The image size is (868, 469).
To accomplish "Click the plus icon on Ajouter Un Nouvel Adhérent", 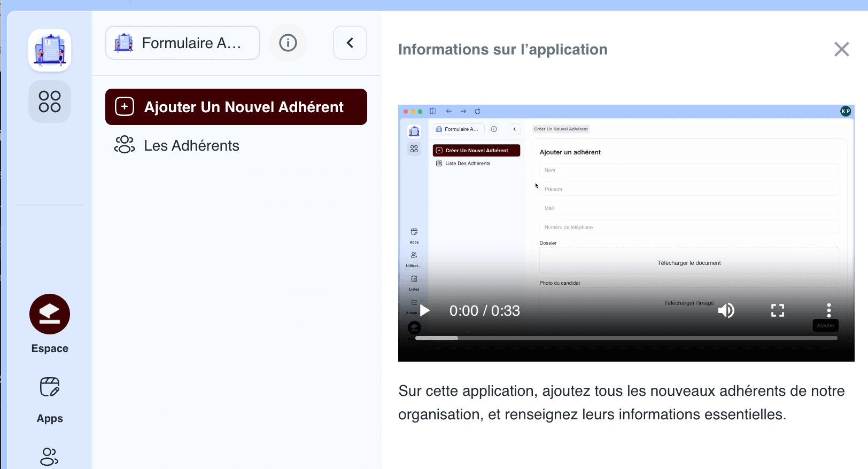I will click(x=125, y=107).
